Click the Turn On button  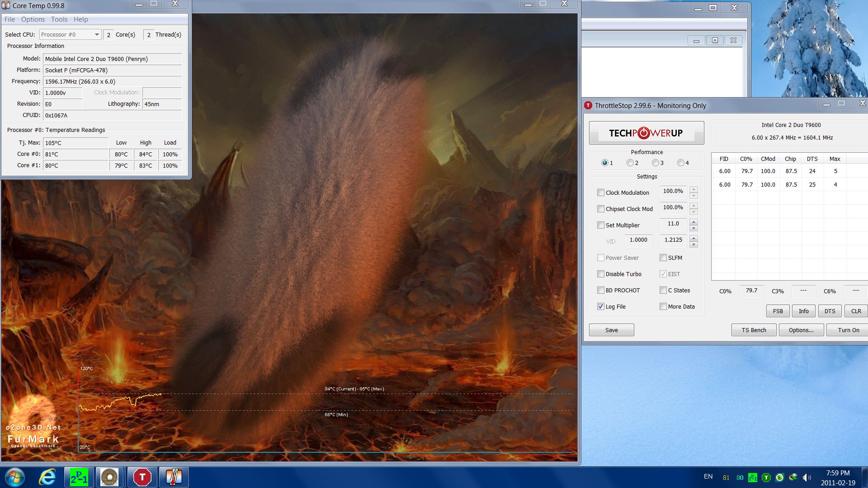point(848,330)
